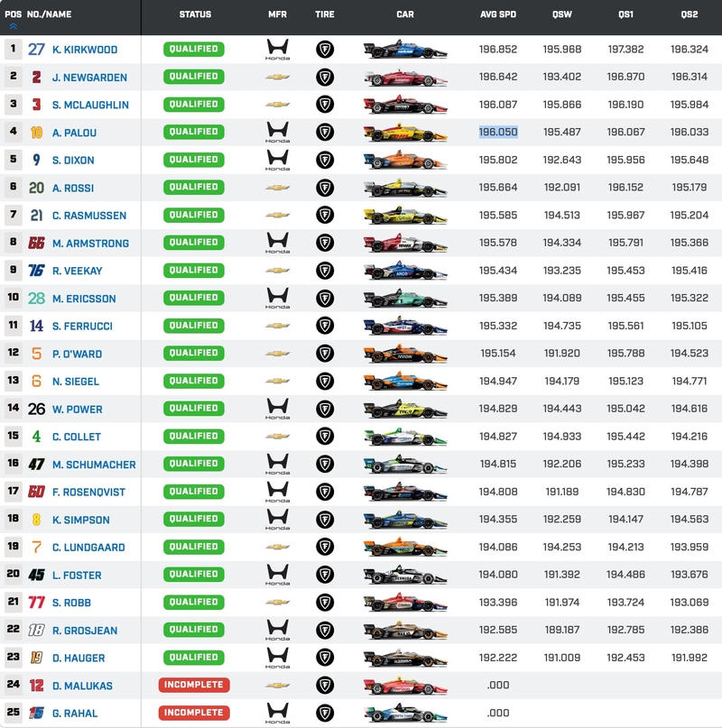Click Kirkwood's QS1 speed 197.382
This screenshot has height=728, width=722.
[x=625, y=50]
